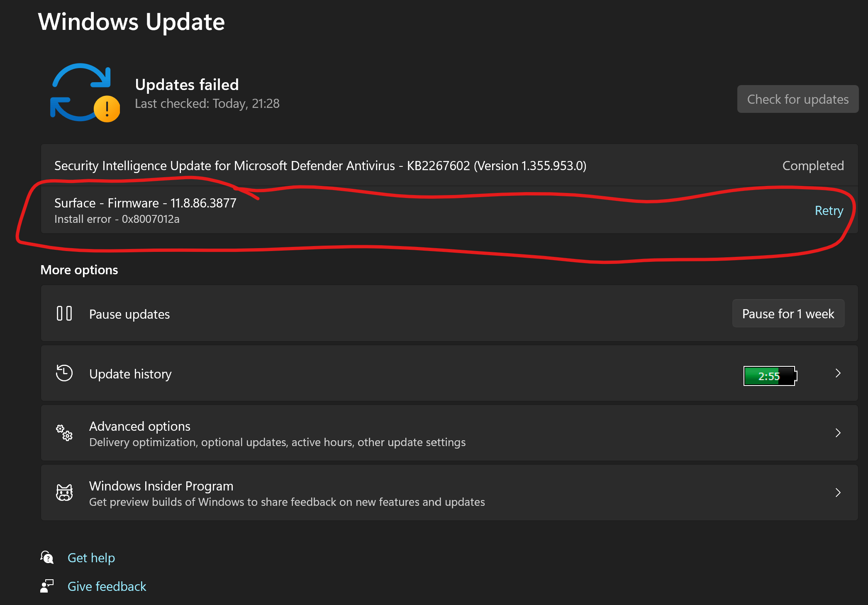Click the Advanced options gears icon
The image size is (868, 605).
pos(64,433)
